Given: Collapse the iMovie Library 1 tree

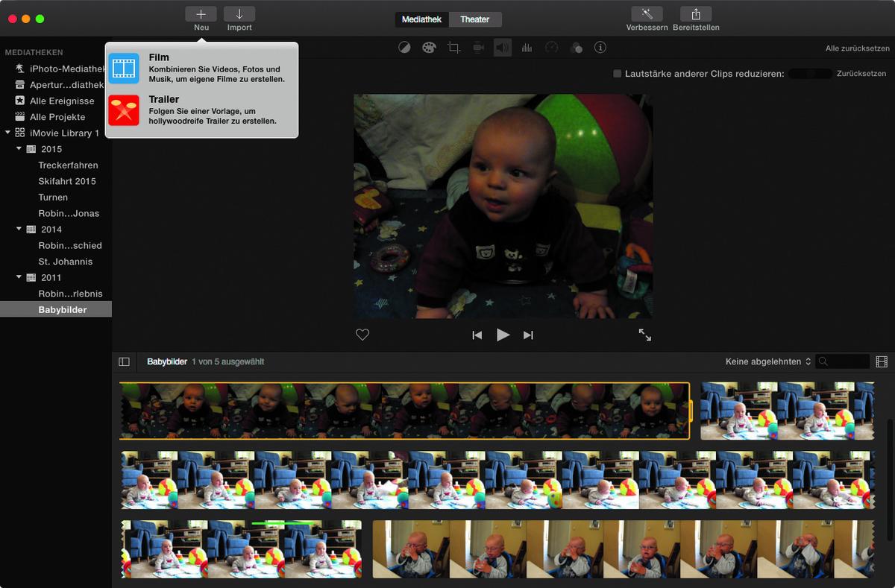Looking at the screenshot, I should (x=7, y=133).
